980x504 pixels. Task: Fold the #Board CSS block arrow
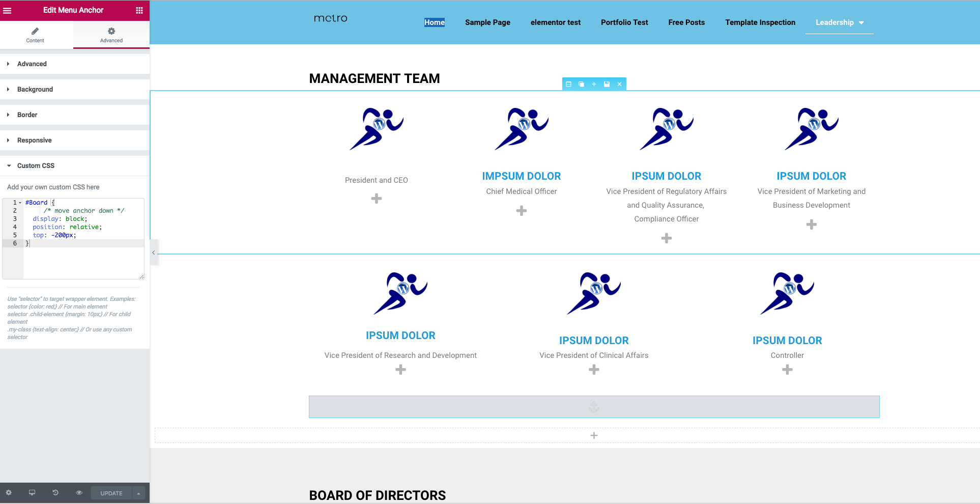[x=20, y=203]
